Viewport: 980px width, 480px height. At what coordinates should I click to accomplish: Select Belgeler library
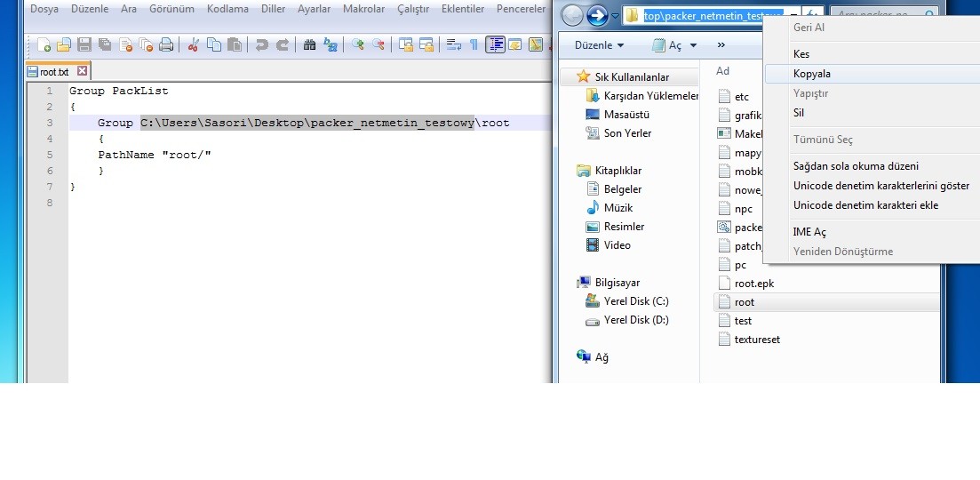[614, 189]
